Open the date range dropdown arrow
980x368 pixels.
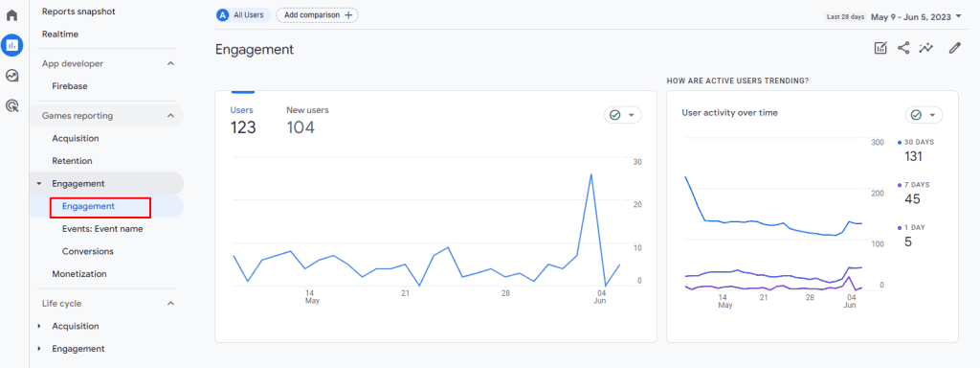pos(959,16)
